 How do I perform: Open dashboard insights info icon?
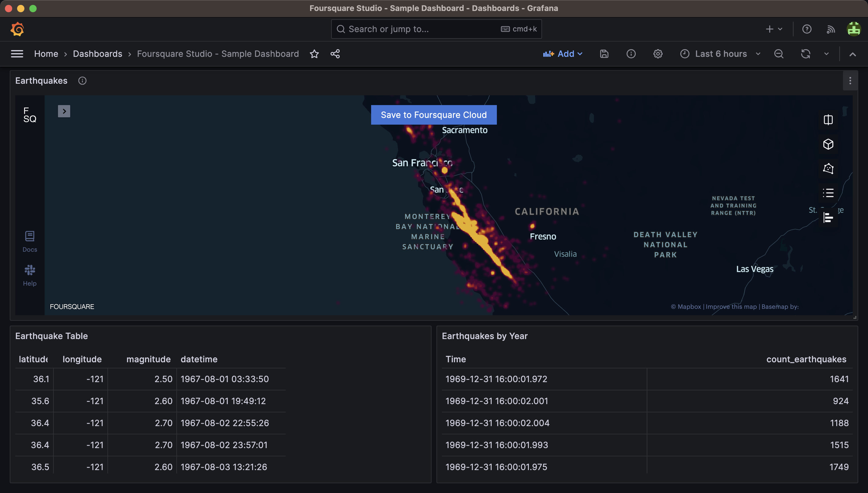[631, 54]
